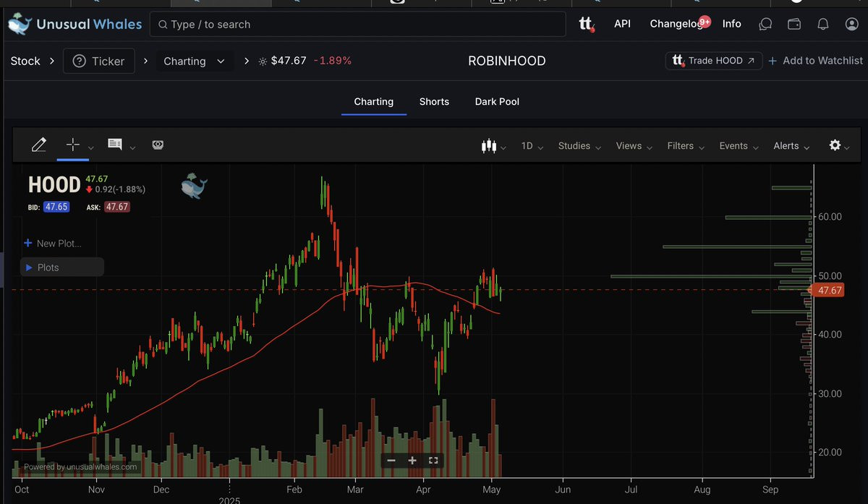Click the camera snapshot icon

158,145
